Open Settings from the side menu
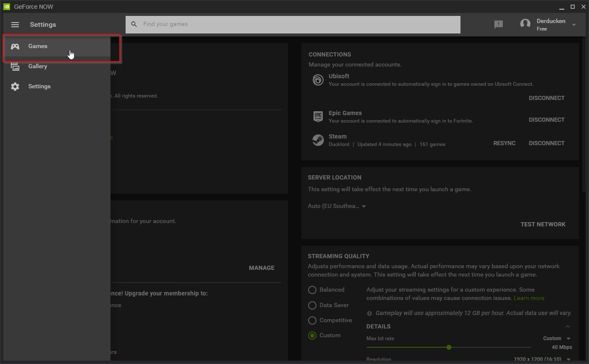 point(57,87)
